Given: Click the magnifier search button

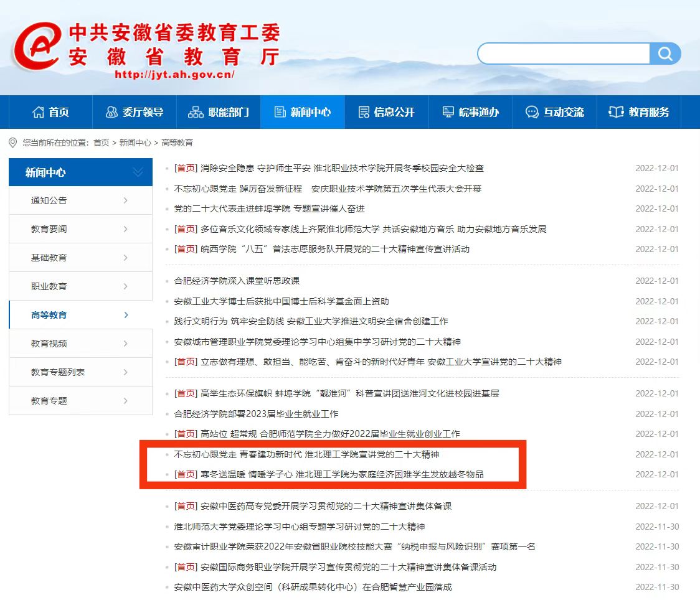Looking at the screenshot, I should click(x=665, y=54).
